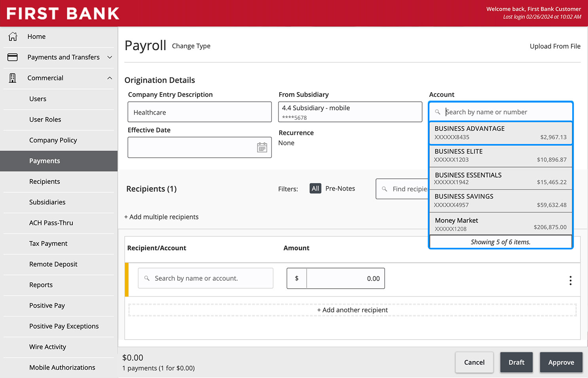The width and height of the screenshot is (588, 378).
Task: Click Upload From File link
Action: (555, 46)
